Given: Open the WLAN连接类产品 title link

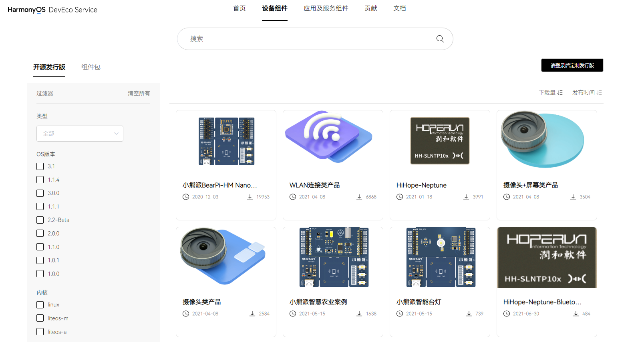Looking at the screenshot, I should pos(314,185).
